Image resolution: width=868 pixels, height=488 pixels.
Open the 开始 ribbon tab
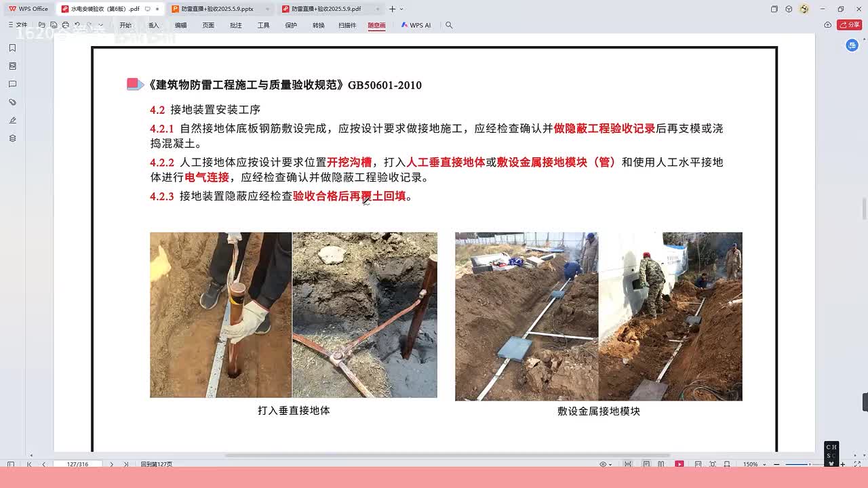click(125, 25)
